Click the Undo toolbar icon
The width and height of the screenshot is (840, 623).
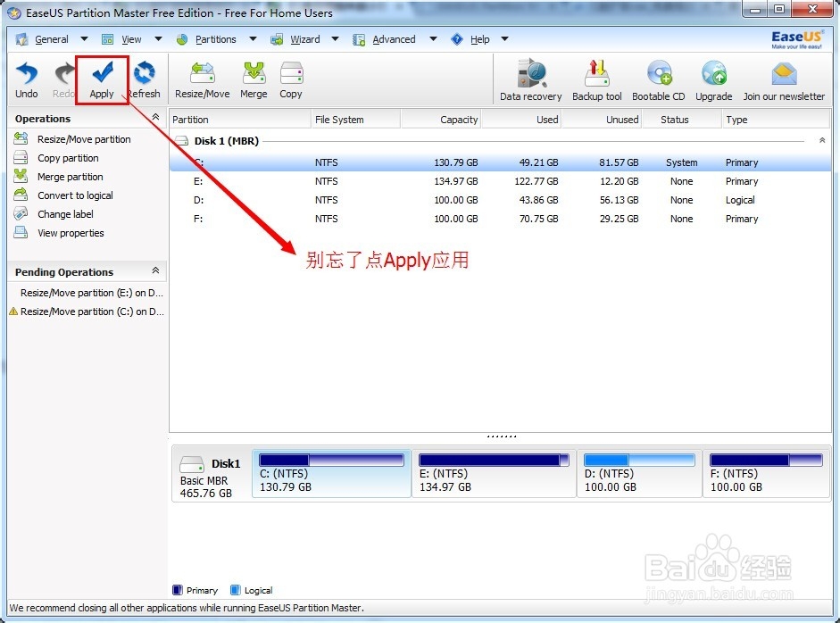(x=26, y=73)
